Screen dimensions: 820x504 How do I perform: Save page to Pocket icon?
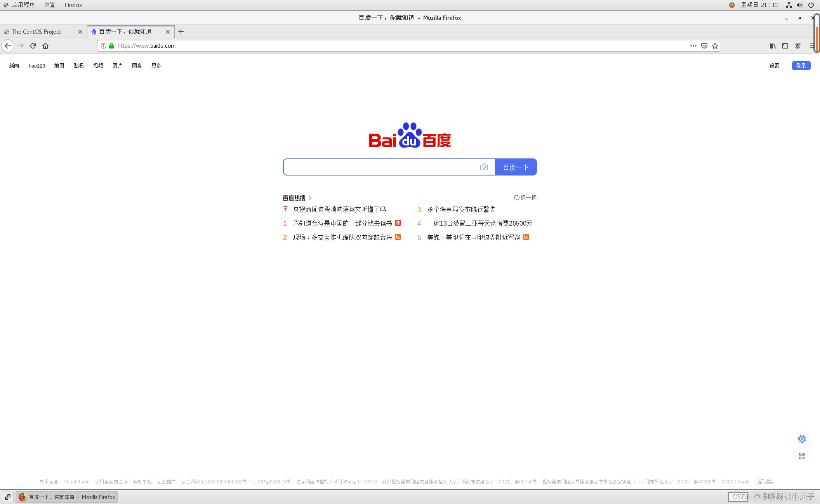[704, 46]
